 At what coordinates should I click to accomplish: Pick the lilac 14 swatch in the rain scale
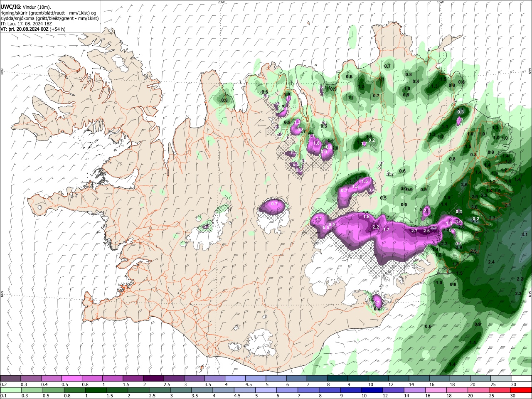click(415, 390)
